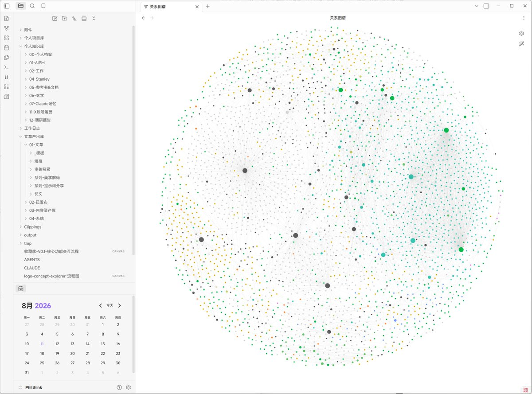Viewport: 532px width, 394px height.
Task: Click the 今天 button in calendar
Action: point(110,305)
